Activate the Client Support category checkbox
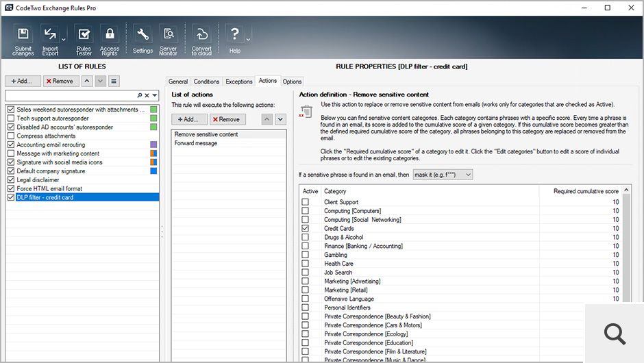The height and width of the screenshot is (363, 644). [305, 201]
